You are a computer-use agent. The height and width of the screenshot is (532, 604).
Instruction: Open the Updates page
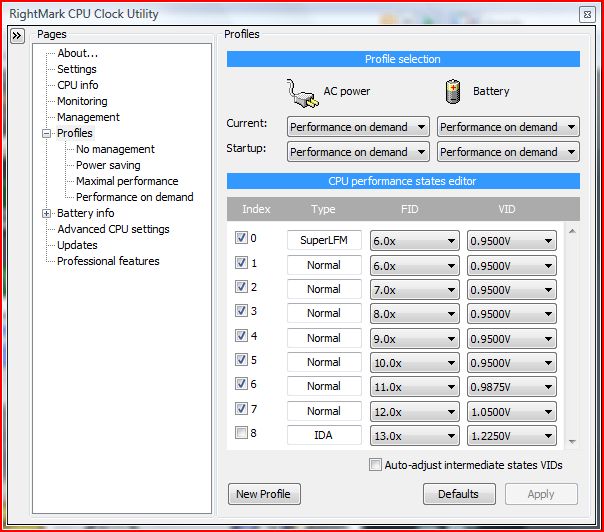pos(77,245)
